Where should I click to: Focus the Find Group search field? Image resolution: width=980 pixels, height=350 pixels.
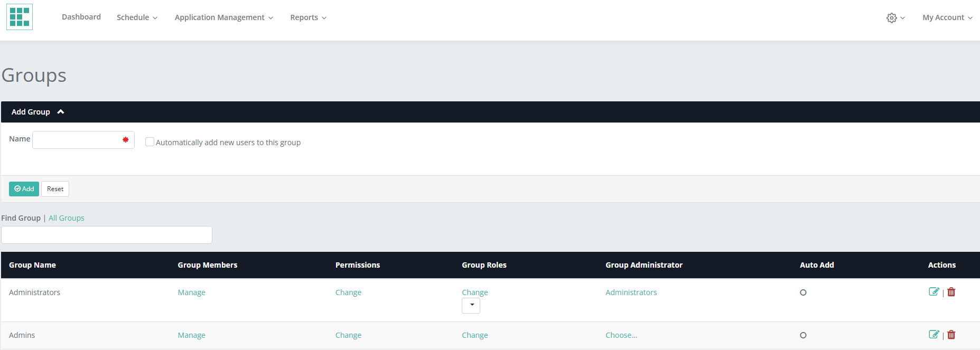(x=107, y=235)
